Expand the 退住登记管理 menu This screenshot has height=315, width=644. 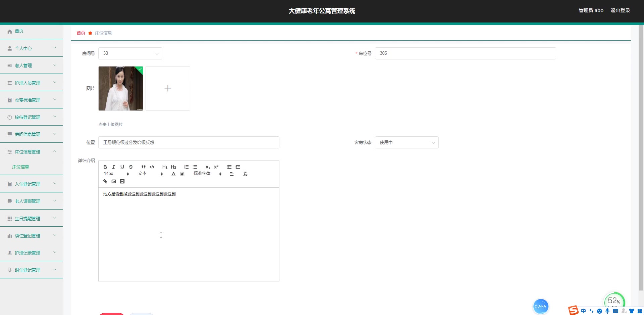pyautogui.click(x=31, y=270)
